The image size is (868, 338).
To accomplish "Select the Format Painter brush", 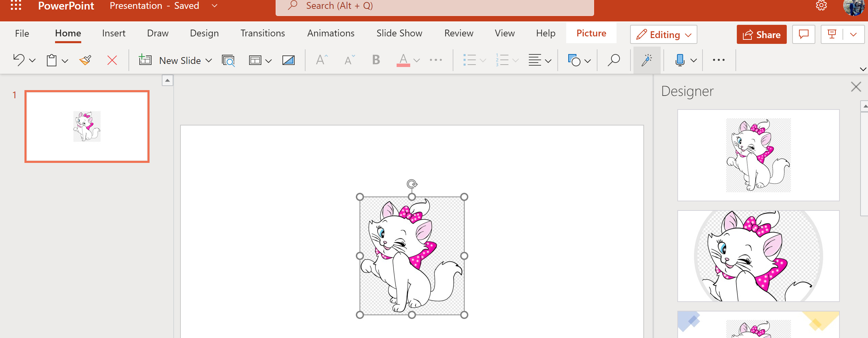I will 85,60.
